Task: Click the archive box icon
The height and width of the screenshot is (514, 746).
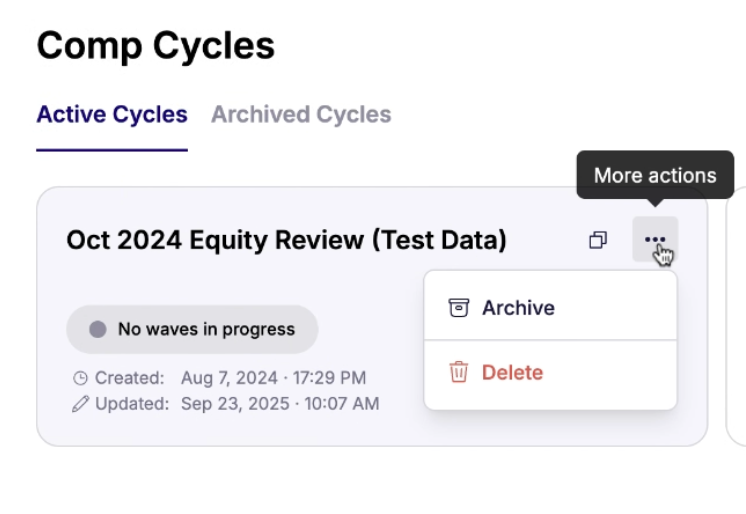Action: coord(459,308)
